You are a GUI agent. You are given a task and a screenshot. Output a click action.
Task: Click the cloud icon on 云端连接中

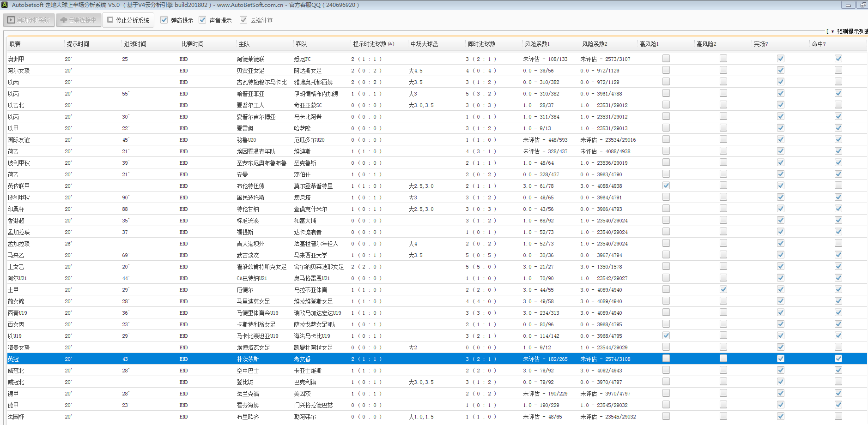tap(64, 20)
